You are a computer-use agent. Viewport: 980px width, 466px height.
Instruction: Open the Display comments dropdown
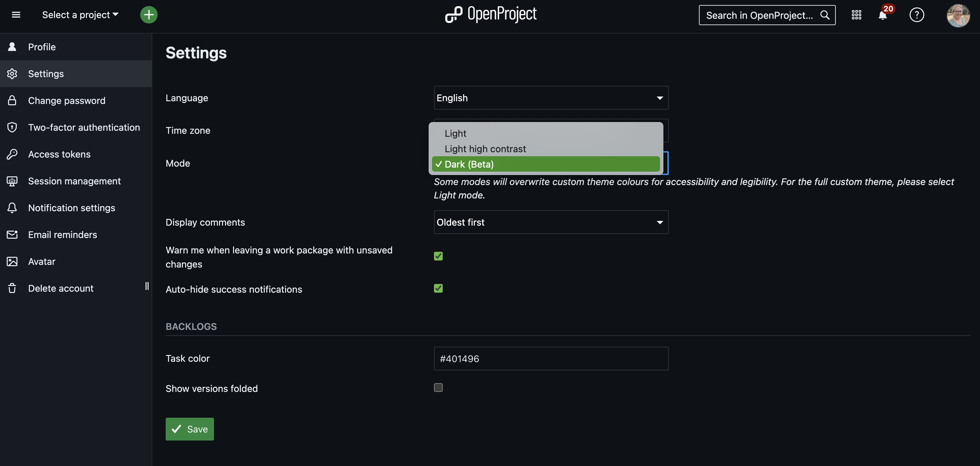point(550,222)
